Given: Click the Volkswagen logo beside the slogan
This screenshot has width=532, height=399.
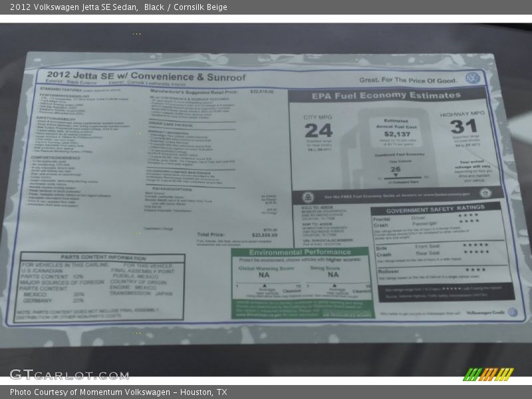Looking at the screenshot, I should (472, 78).
